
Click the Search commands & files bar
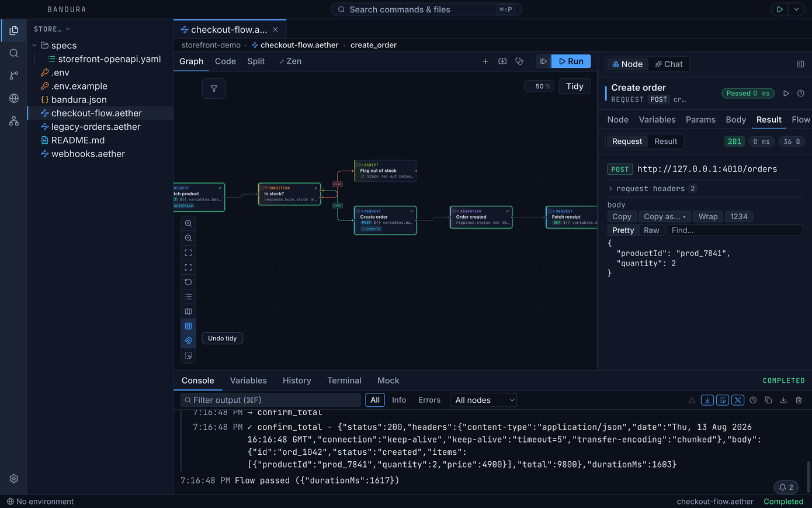(426, 9)
